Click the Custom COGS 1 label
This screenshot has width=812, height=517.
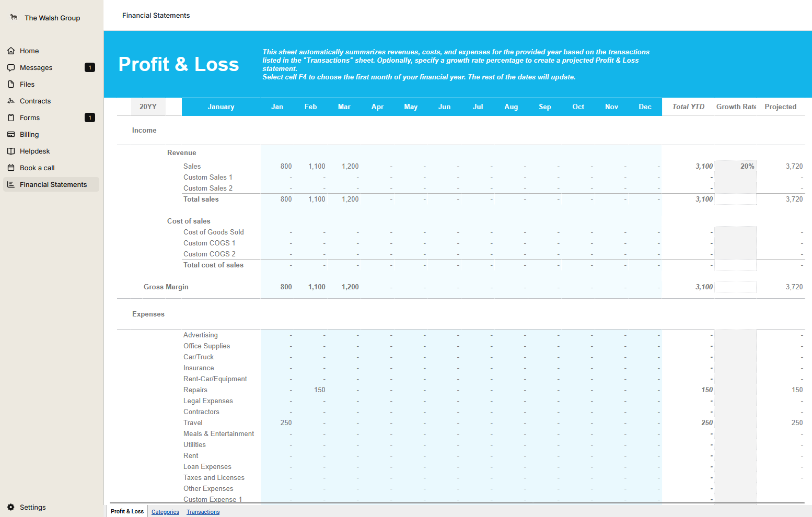click(210, 243)
